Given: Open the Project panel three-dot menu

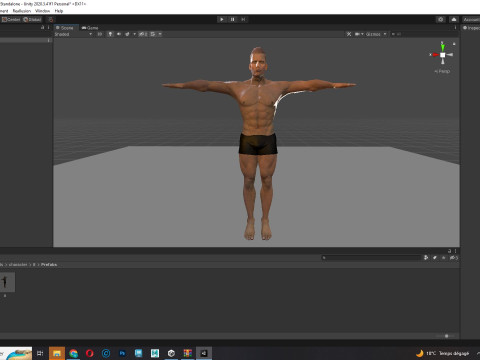Looking at the screenshot, I should tap(455, 251).
